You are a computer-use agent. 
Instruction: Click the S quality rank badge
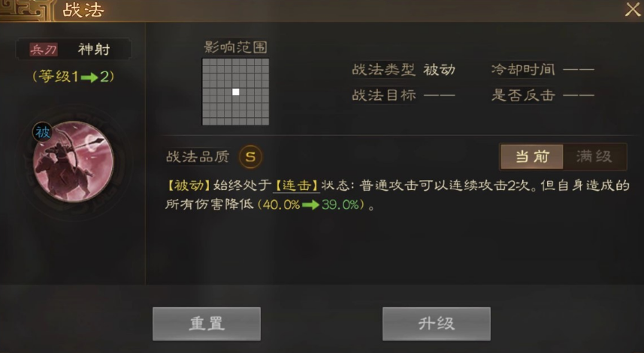tap(250, 156)
